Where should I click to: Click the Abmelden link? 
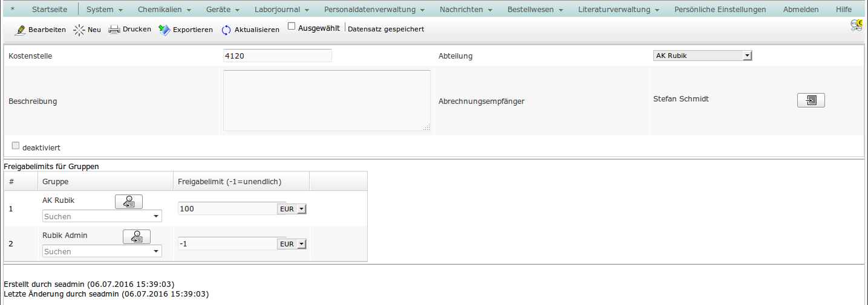pos(800,10)
